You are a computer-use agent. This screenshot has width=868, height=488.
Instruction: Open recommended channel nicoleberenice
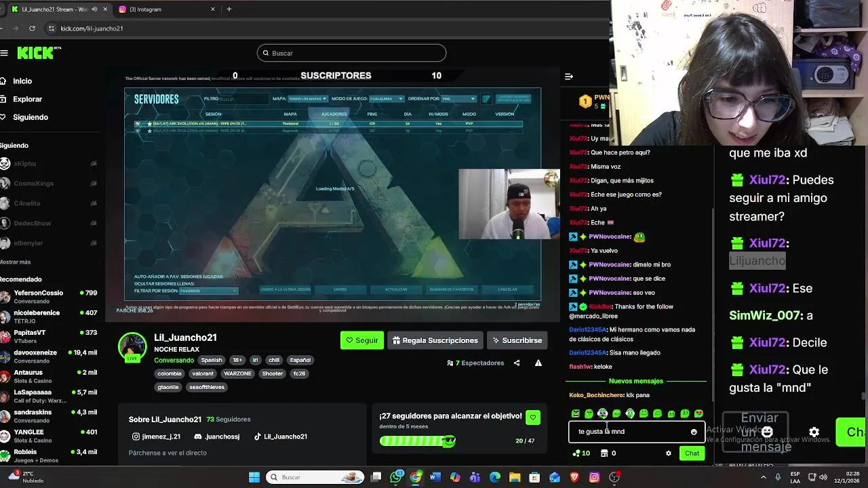pos(50,317)
